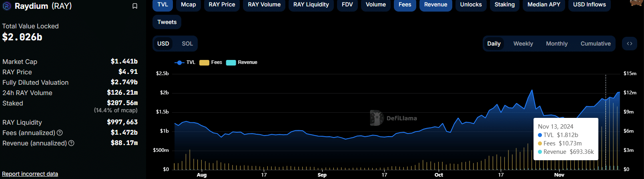
Task: Click the Nov x-axis date label
Action: click(559, 175)
